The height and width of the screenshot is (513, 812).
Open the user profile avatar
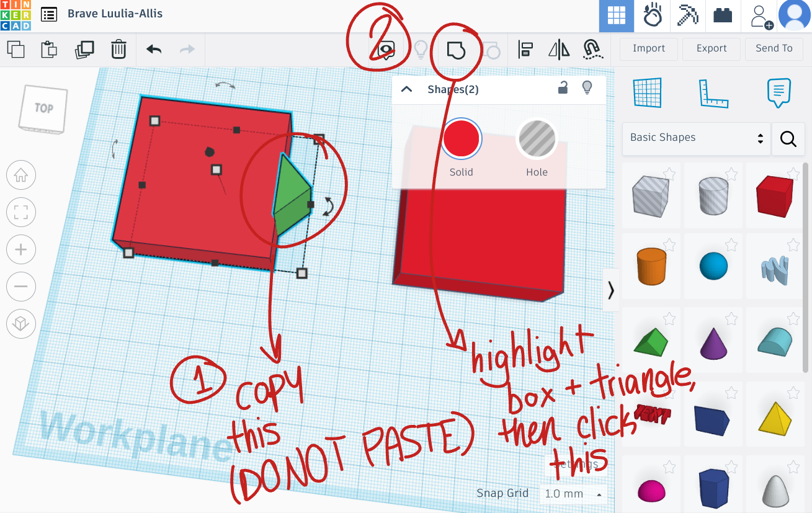(795, 16)
